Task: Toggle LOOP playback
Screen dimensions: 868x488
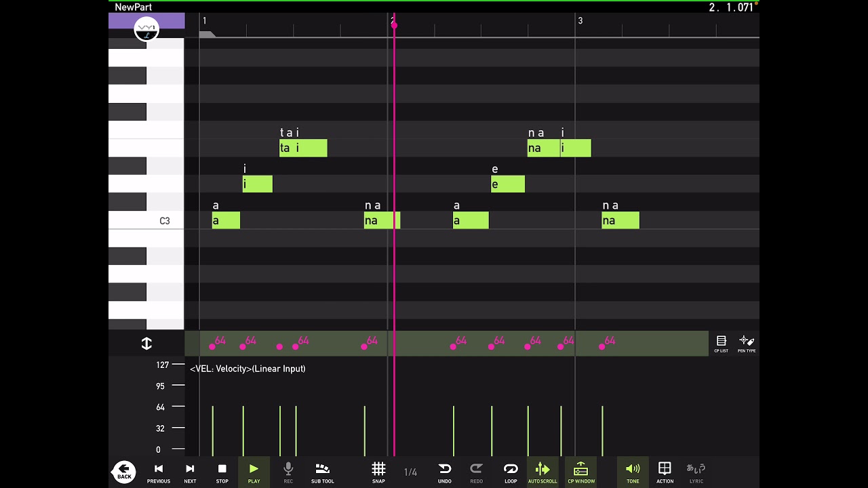Action: [x=511, y=472]
